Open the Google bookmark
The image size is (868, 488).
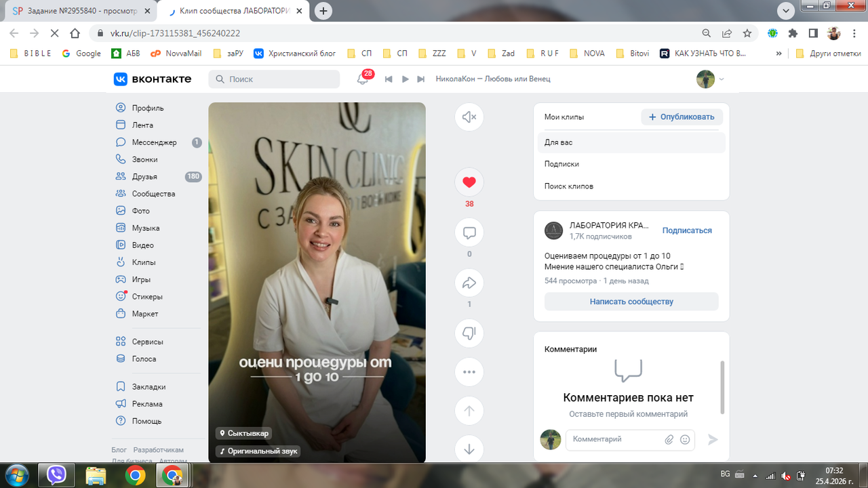coord(81,54)
